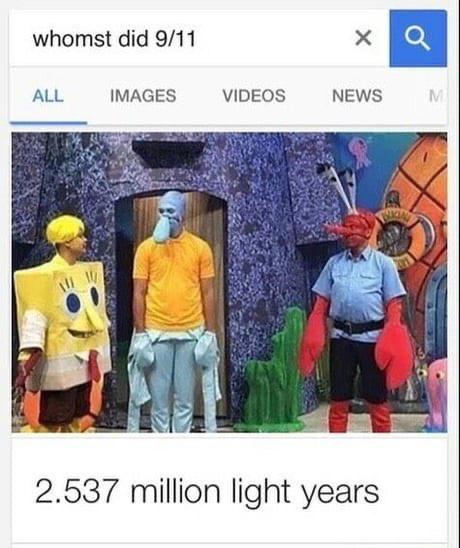The height and width of the screenshot is (548, 460).
Task: Go to the NEWS tab
Action: [357, 96]
